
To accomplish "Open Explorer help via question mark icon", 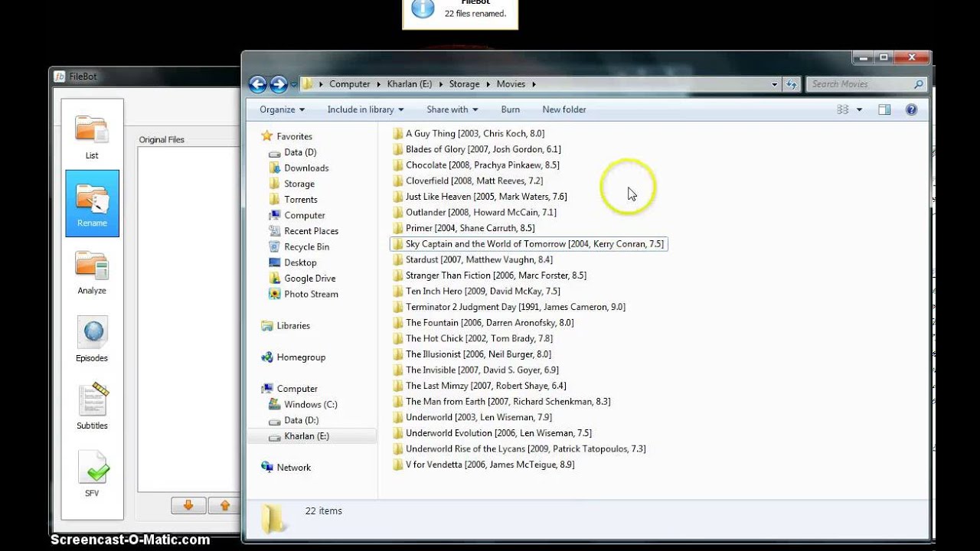I will [x=911, y=109].
